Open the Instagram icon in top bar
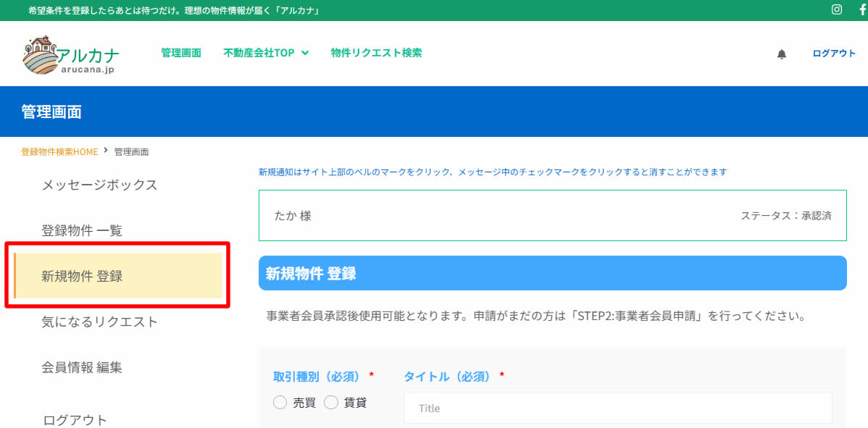 pos(837,10)
